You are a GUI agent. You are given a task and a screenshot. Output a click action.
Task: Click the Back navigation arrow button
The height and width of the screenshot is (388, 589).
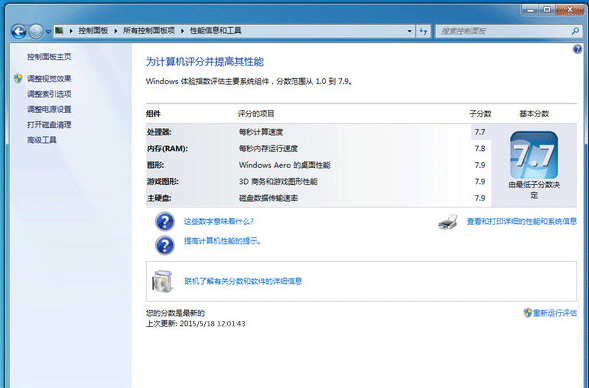coord(19,32)
